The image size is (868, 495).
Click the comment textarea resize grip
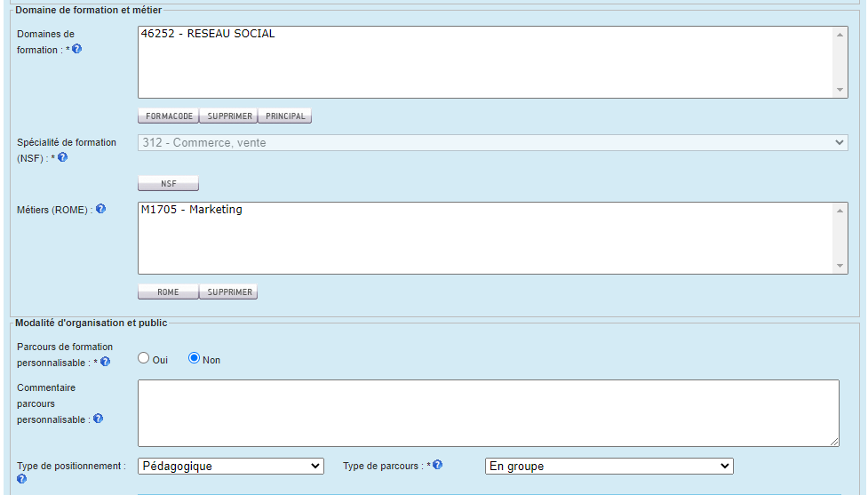tap(834, 442)
